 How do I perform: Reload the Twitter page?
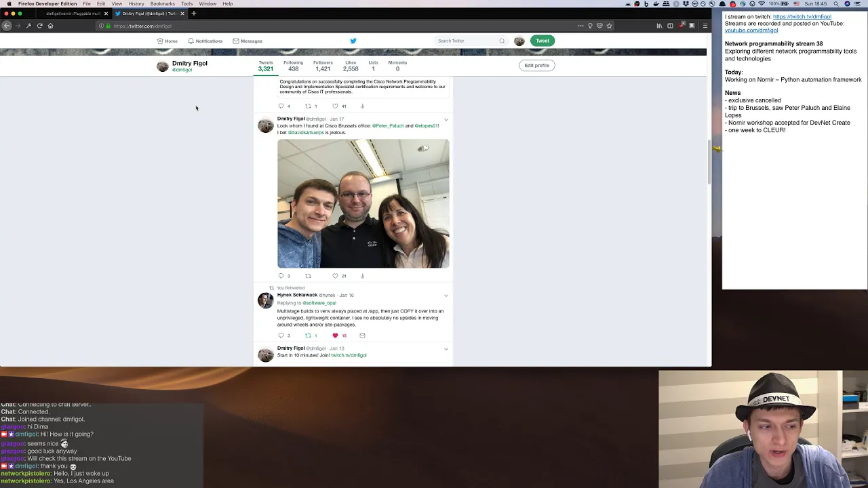(x=40, y=26)
